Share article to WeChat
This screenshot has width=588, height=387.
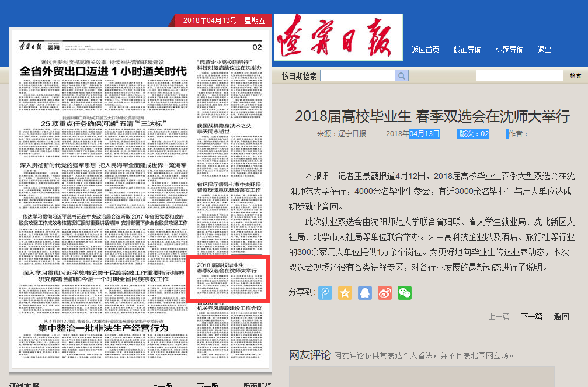[405, 293]
